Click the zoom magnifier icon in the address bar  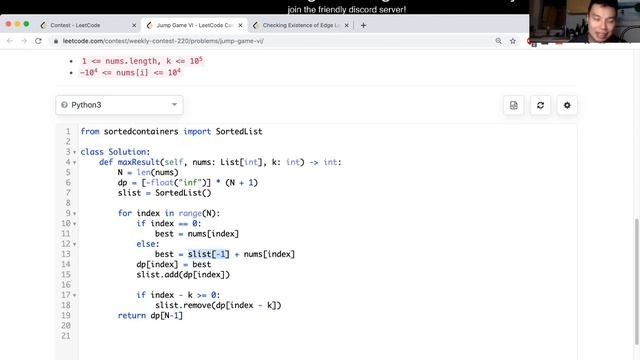click(x=498, y=41)
